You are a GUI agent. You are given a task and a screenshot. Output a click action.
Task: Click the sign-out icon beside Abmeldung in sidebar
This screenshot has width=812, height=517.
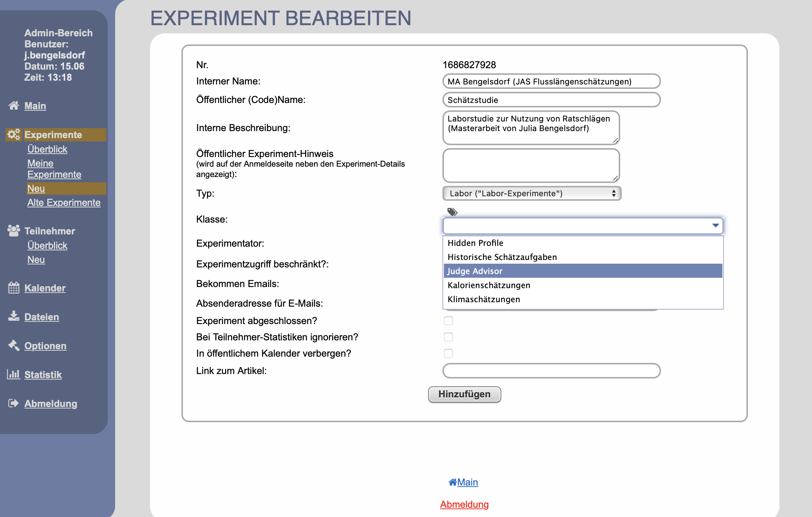14,403
